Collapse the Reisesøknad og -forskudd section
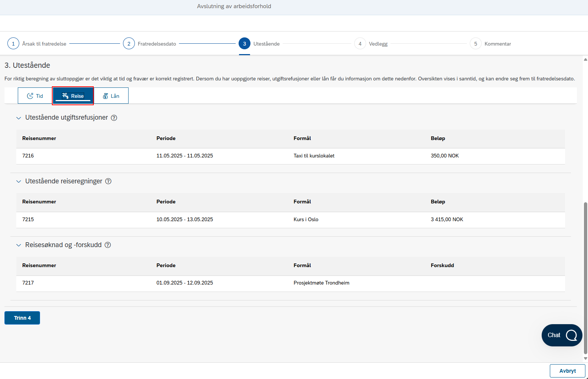This screenshot has height=379, width=588. [x=19, y=245]
